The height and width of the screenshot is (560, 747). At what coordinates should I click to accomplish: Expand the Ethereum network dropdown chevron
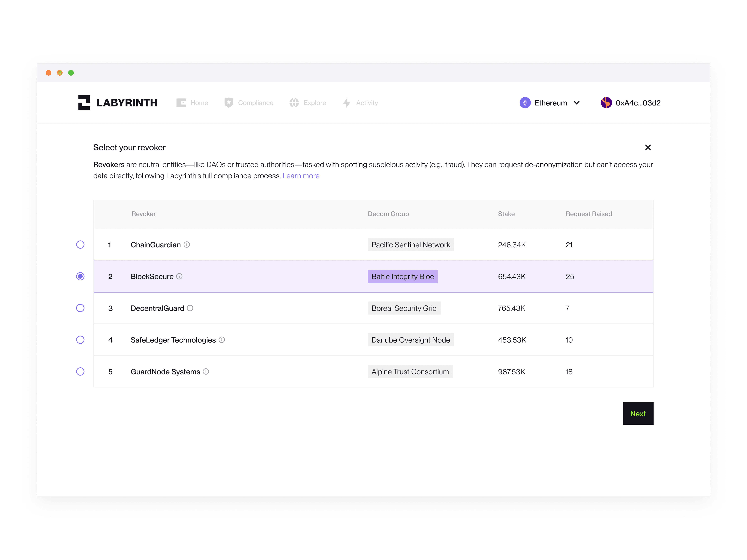pos(576,103)
